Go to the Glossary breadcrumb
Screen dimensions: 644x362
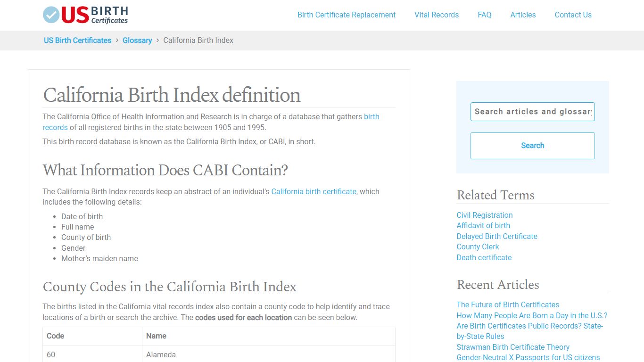[x=137, y=41]
